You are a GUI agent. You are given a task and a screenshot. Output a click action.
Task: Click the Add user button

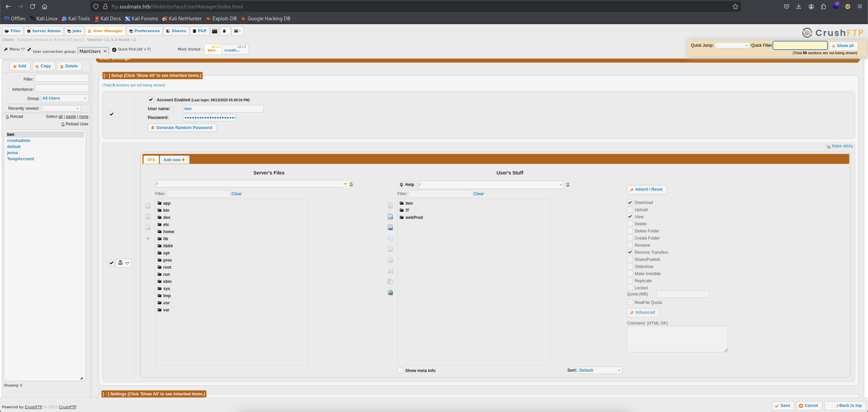pos(20,66)
